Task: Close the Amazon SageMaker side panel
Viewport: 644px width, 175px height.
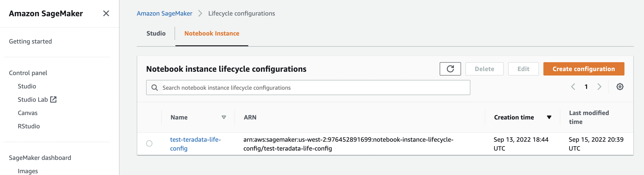Action: tap(106, 14)
